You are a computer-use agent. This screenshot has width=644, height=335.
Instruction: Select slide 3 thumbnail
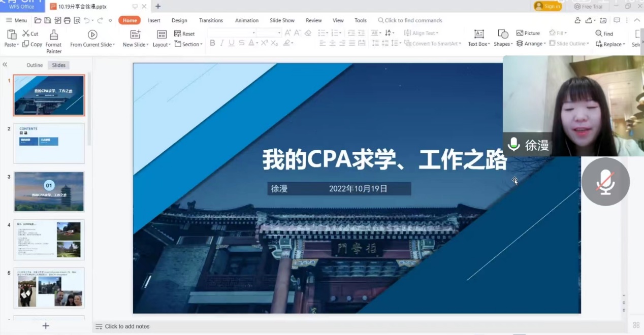49,191
